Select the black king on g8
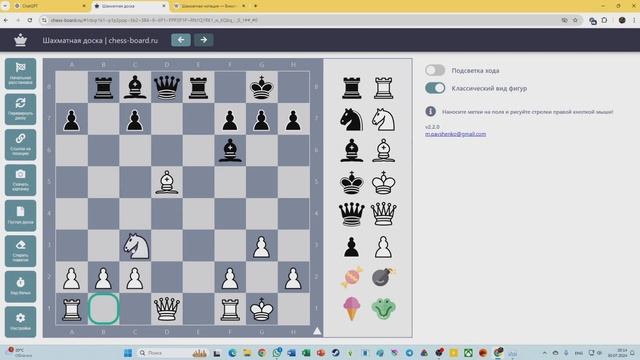Image resolution: width=640 pixels, height=360 pixels. tap(262, 87)
